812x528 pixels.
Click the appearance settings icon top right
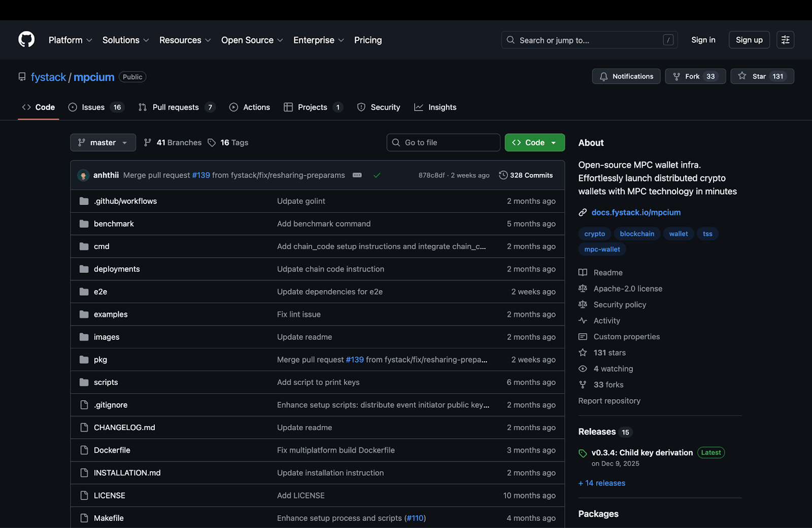[x=785, y=40]
